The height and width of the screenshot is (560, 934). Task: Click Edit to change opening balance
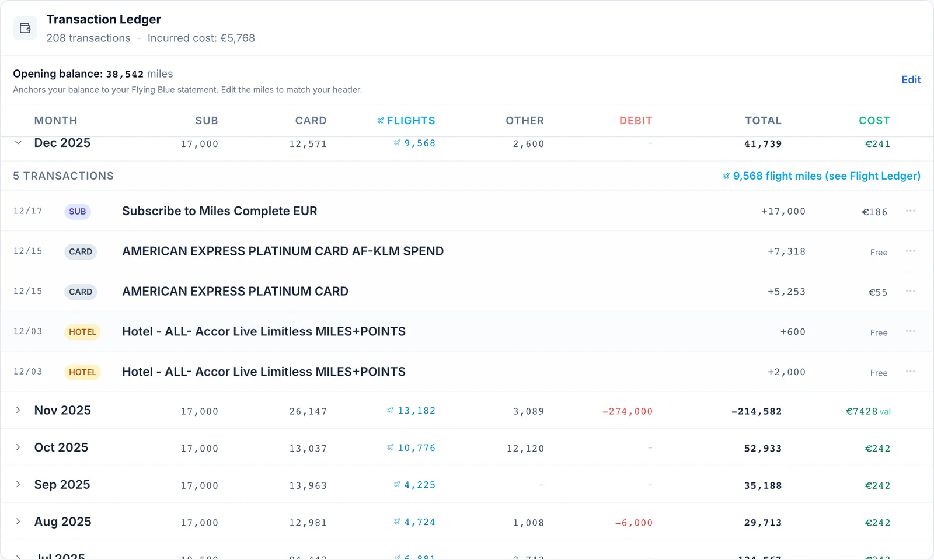911,80
